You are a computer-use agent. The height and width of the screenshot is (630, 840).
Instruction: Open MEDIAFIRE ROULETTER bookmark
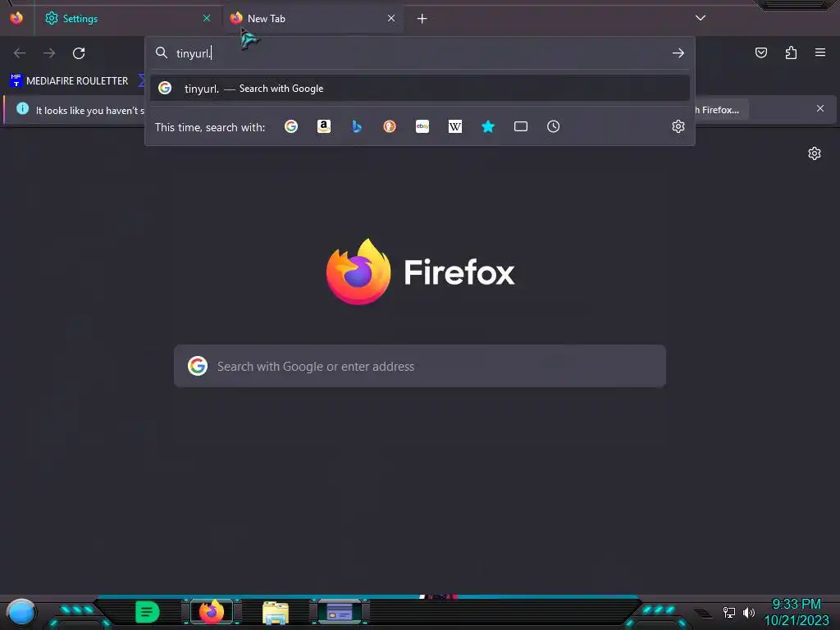69,81
